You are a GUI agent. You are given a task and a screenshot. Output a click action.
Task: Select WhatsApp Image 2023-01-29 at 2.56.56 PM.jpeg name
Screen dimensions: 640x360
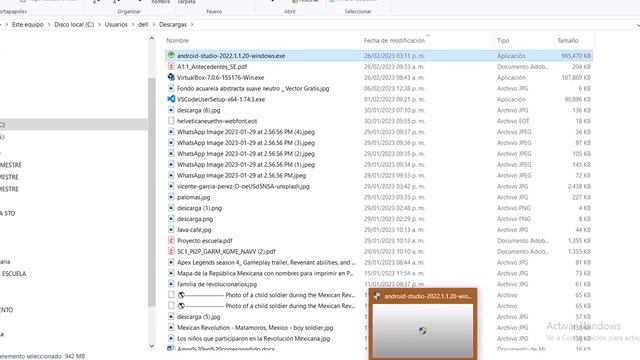(x=241, y=175)
